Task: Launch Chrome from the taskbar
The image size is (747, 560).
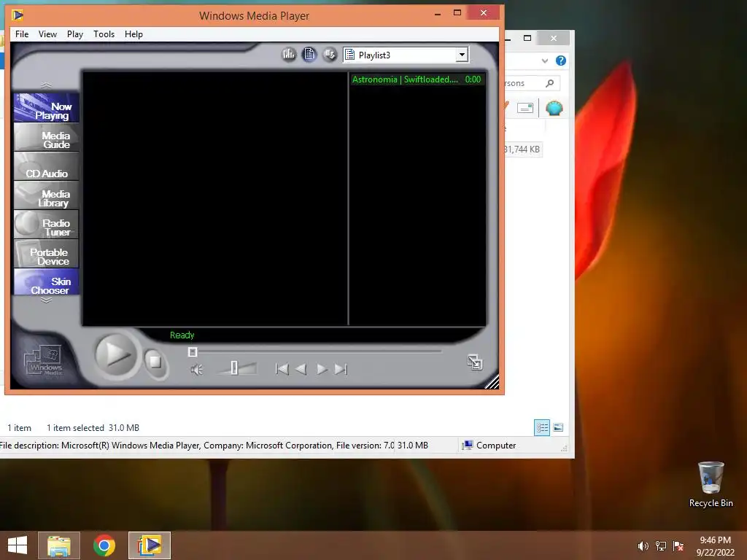Action: (x=104, y=545)
